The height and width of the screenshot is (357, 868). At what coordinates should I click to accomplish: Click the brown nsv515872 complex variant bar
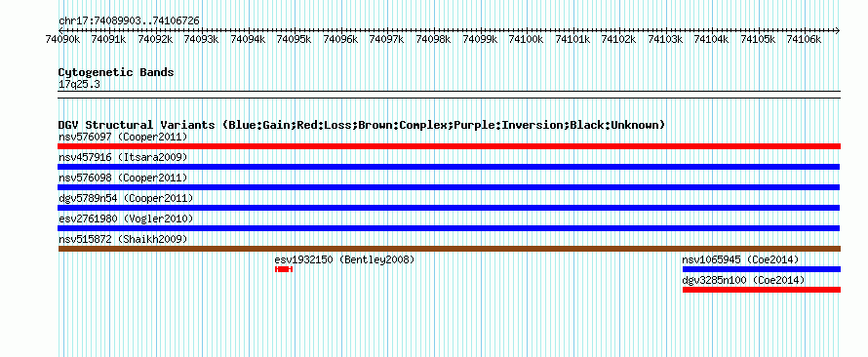(x=449, y=249)
